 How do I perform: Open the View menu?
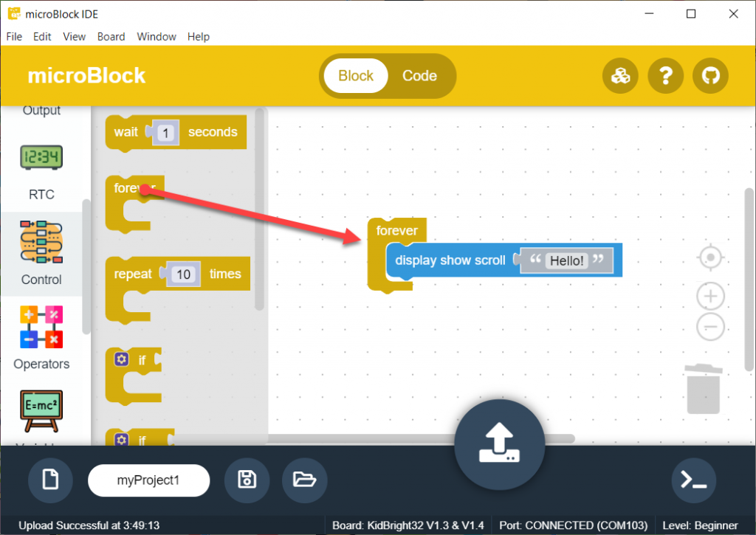coord(75,37)
